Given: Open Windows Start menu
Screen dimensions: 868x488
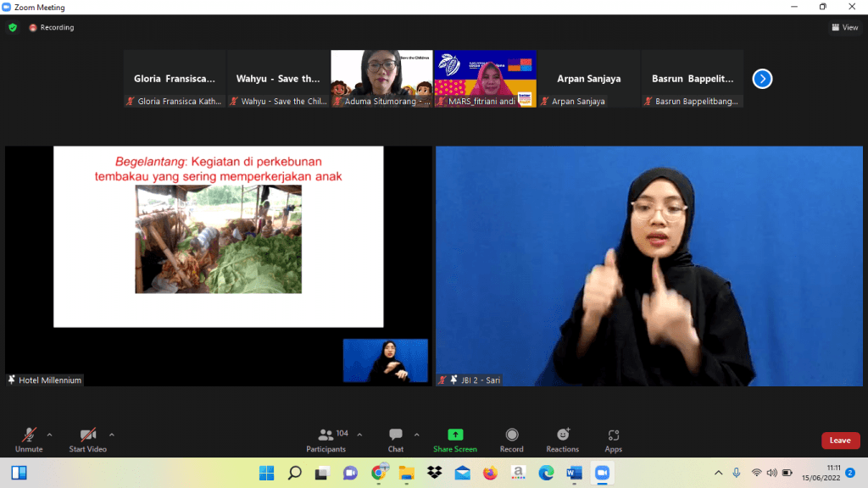Looking at the screenshot, I should click(x=267, y=473).
